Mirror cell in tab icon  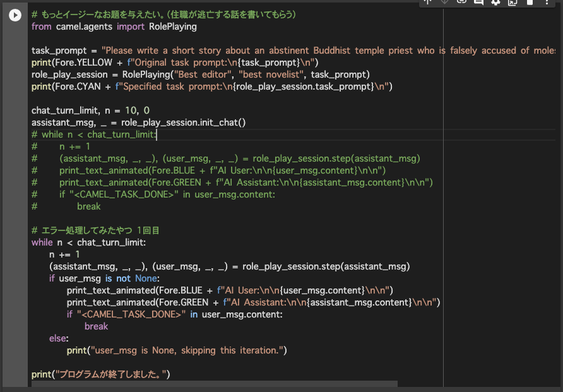[x=513, y=2]
